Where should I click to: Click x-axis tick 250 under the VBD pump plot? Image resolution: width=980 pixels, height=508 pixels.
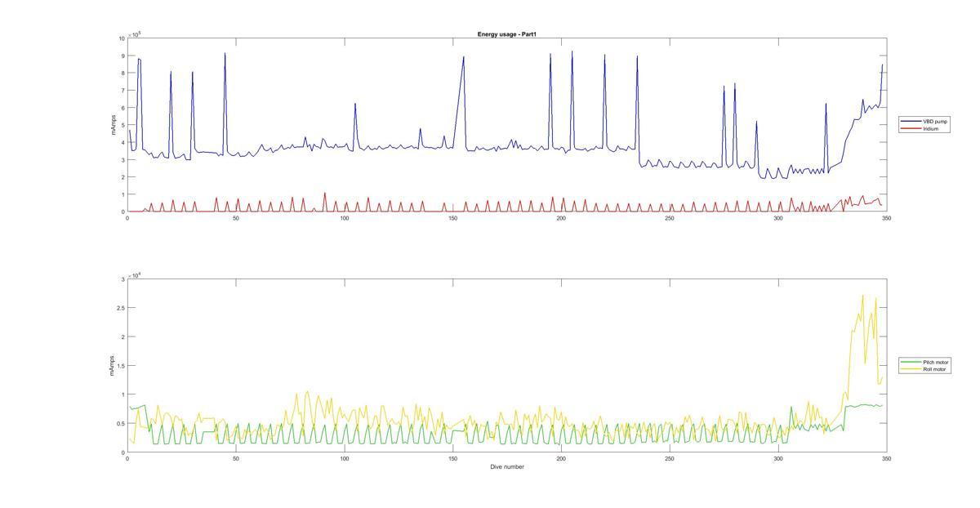669,218
